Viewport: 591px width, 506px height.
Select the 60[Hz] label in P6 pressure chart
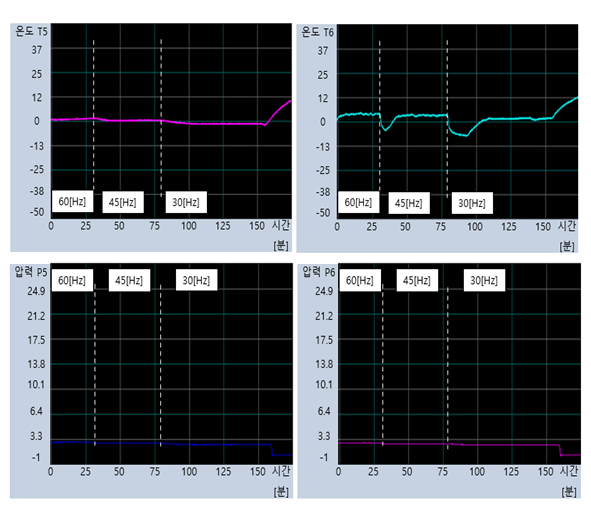coord(360,280)
